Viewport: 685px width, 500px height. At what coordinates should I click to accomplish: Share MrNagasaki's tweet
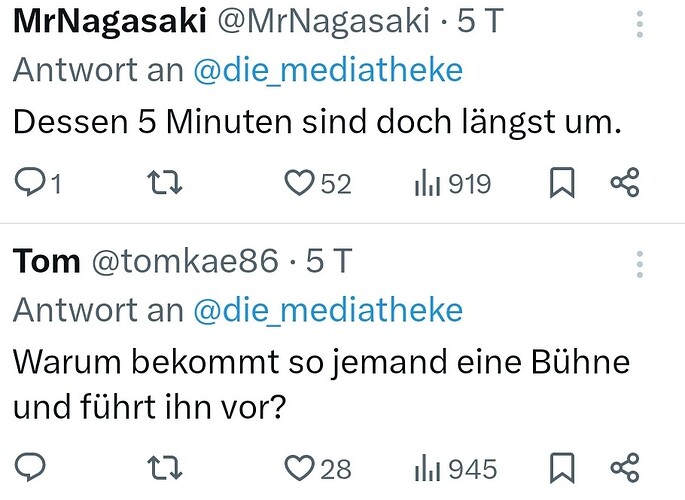[x=624, y=183]
